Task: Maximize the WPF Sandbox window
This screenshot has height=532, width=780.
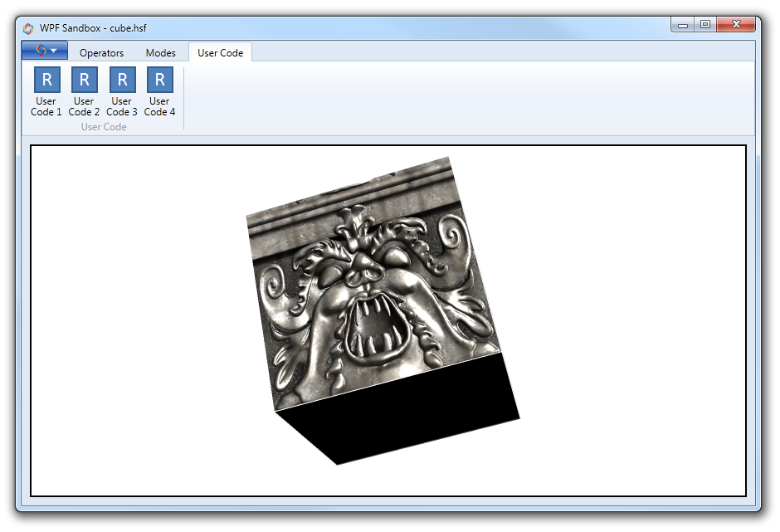Action: click(x=704, y=26)
